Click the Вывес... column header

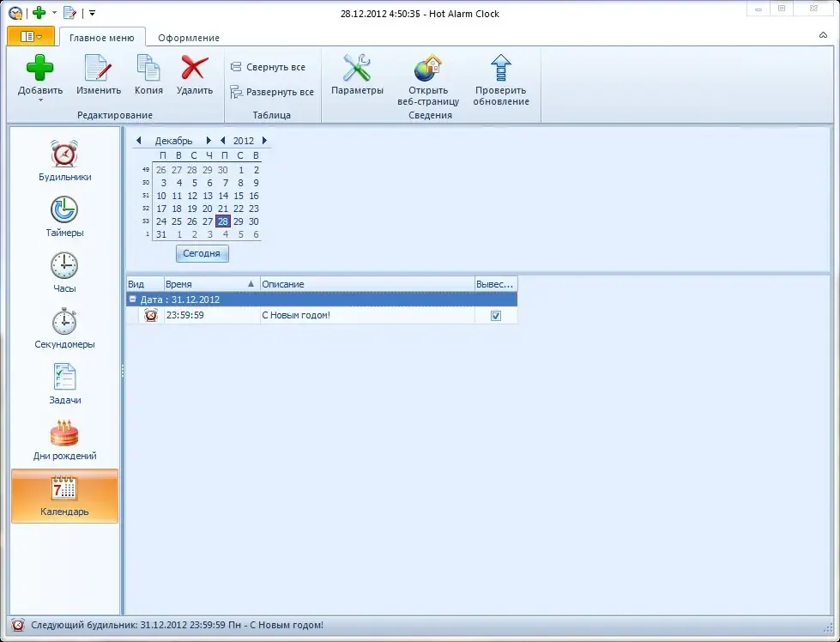[x=496, y=284]
